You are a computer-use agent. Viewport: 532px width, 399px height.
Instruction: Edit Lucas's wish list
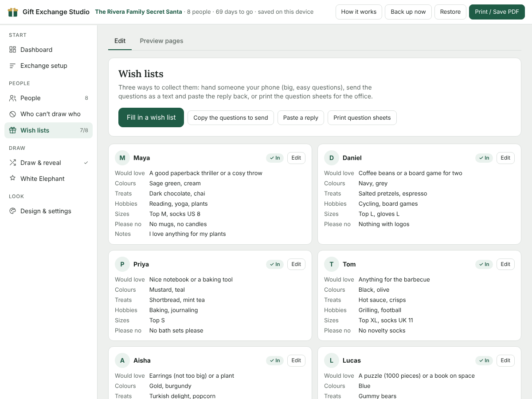(x=505, y=360)
